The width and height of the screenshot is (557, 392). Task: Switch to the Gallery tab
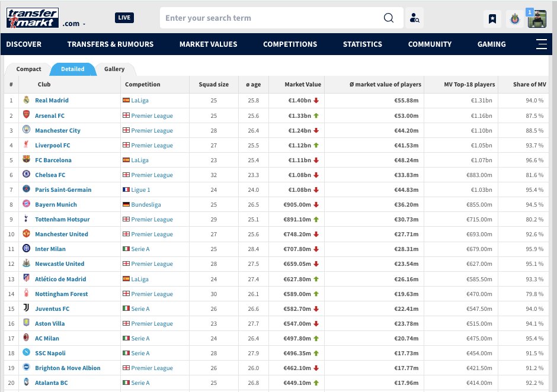tap(114, 69)
